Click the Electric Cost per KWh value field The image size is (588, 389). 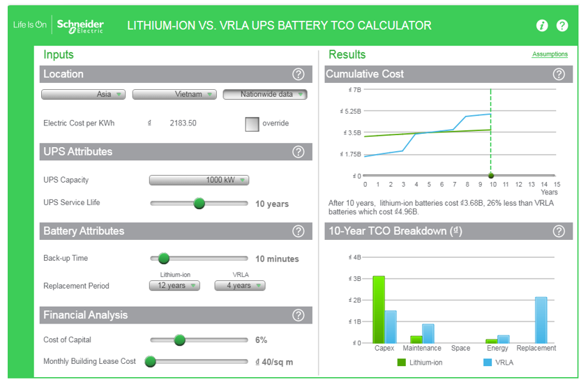pos(183,123)
